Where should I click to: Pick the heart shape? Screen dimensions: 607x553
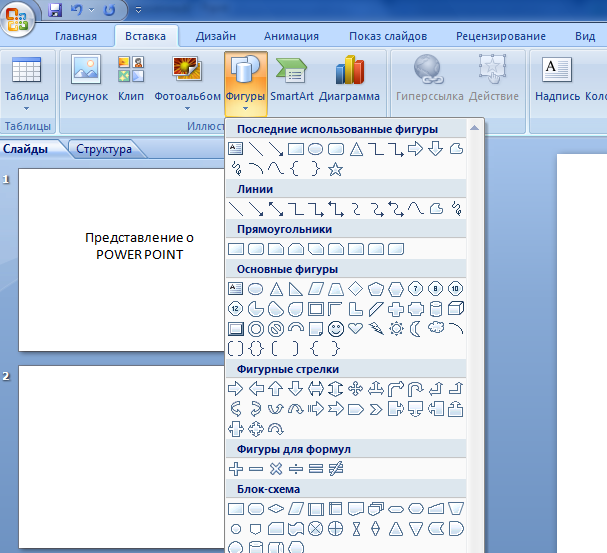tap(355, 329)
